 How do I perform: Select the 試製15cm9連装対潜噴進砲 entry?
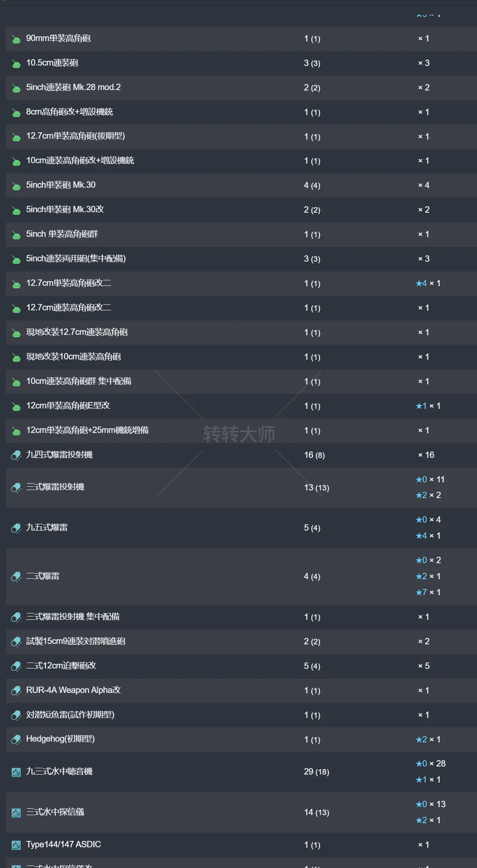coord(76,641)
